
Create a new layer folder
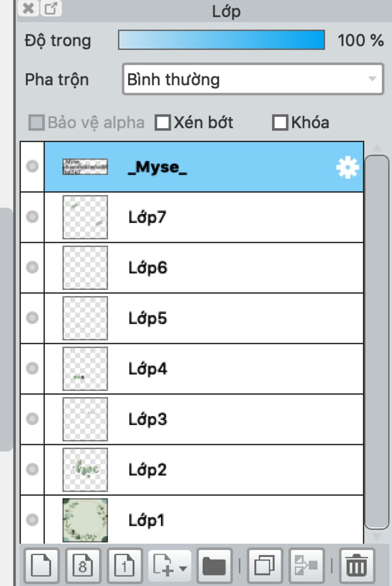coord(214,565)
